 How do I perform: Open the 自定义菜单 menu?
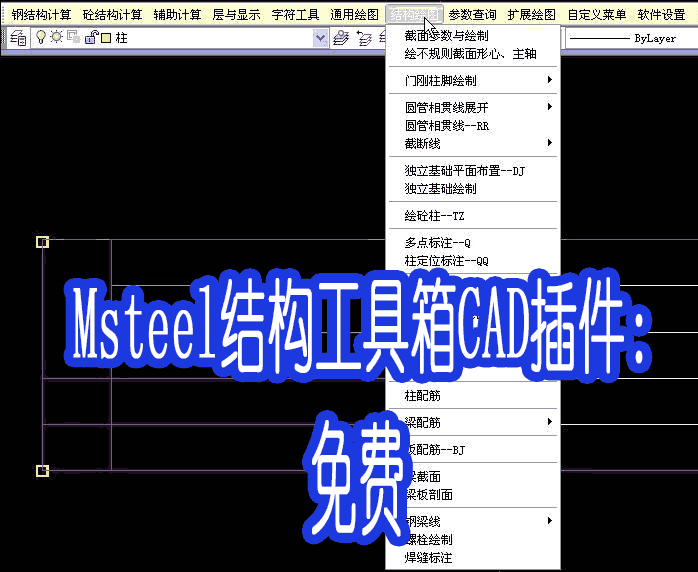click(x=597, y=15)
